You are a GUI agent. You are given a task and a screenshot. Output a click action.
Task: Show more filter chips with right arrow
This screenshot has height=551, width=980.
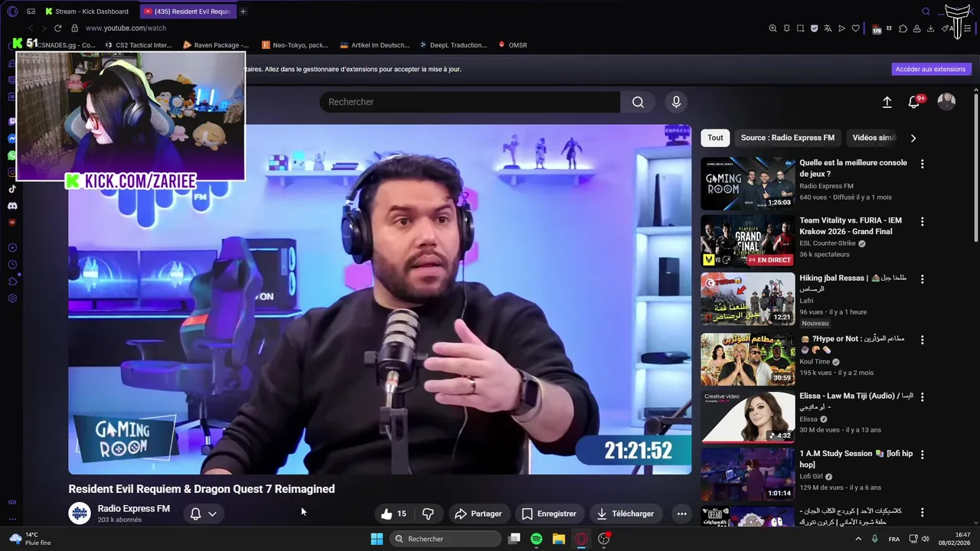(x=913, y=138)
